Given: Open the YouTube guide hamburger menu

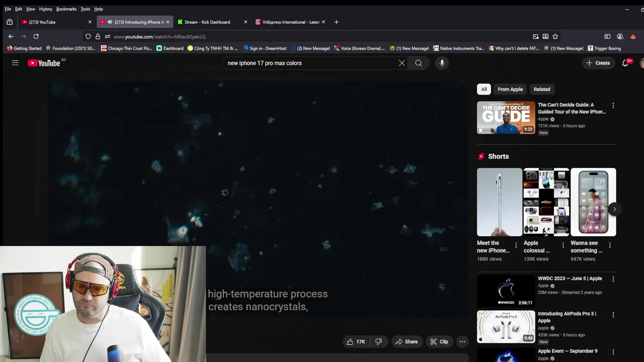Looking at the screenshot, I should [x=15, y=63].
